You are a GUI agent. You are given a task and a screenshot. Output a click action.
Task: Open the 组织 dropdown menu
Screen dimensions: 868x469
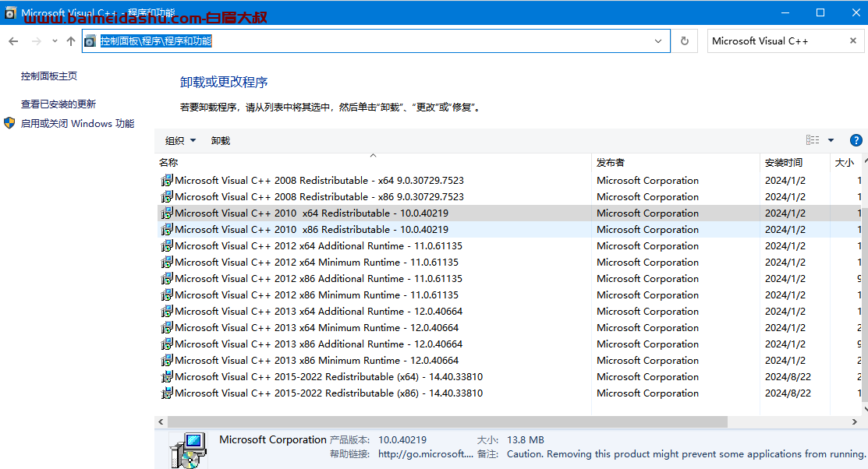pyautogui.click(x=180, y=140)
